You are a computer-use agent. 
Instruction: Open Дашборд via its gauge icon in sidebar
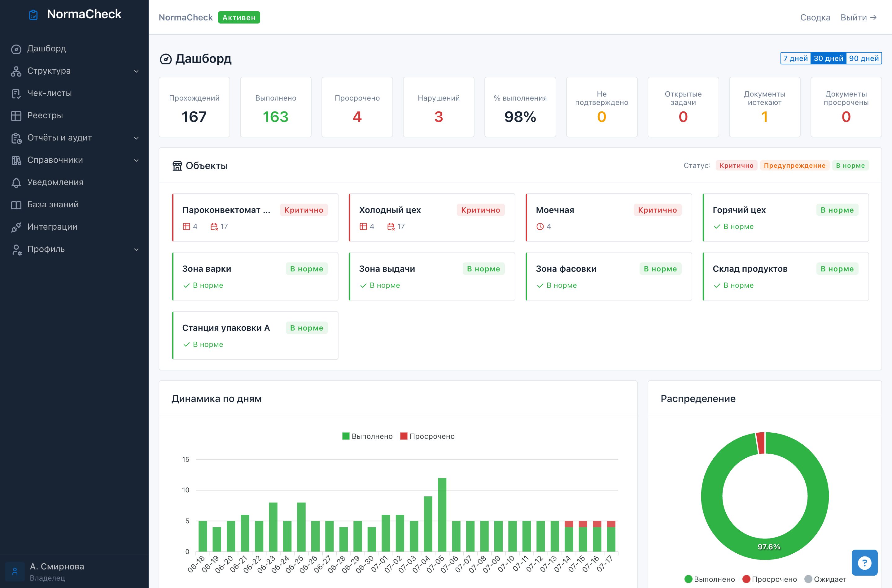[x=16, y=49]
